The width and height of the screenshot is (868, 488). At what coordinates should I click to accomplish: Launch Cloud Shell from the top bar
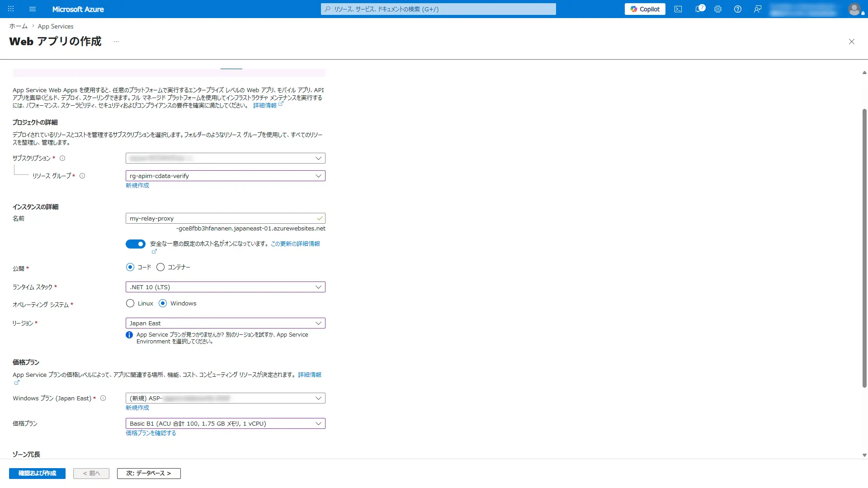(678, 9)
